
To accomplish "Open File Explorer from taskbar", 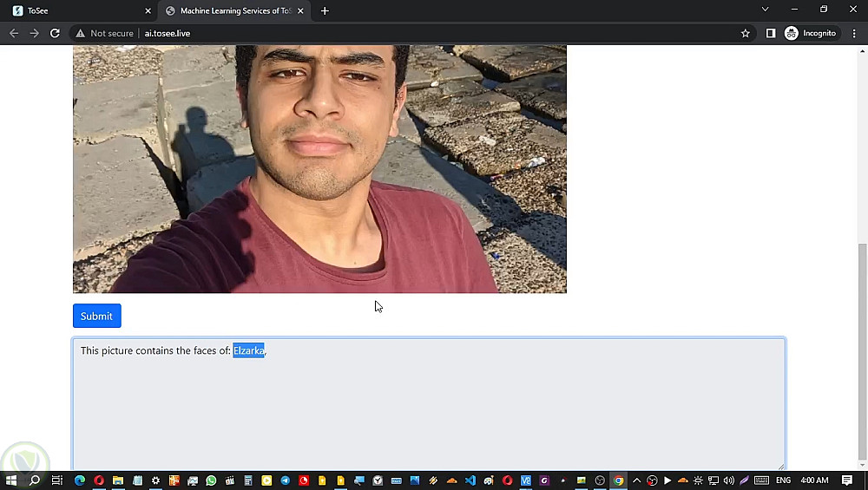I will click(x=117, y=480).
